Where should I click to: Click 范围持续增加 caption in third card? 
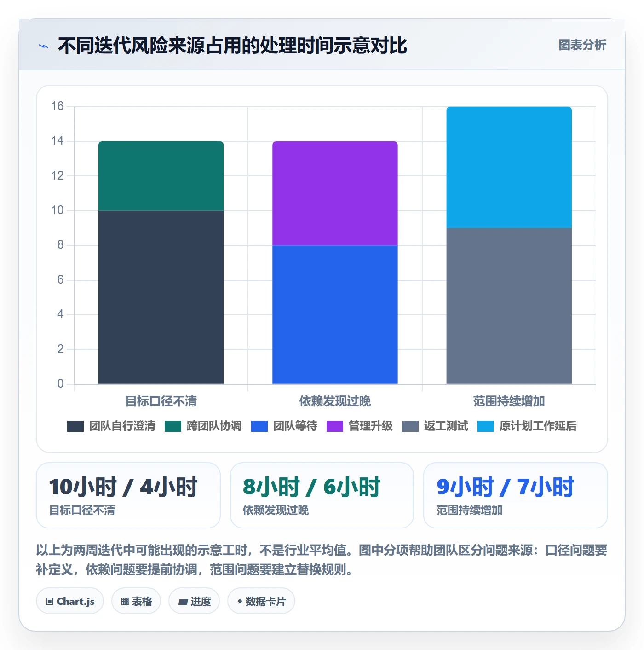pyautogui.click(x=470, y=510)
